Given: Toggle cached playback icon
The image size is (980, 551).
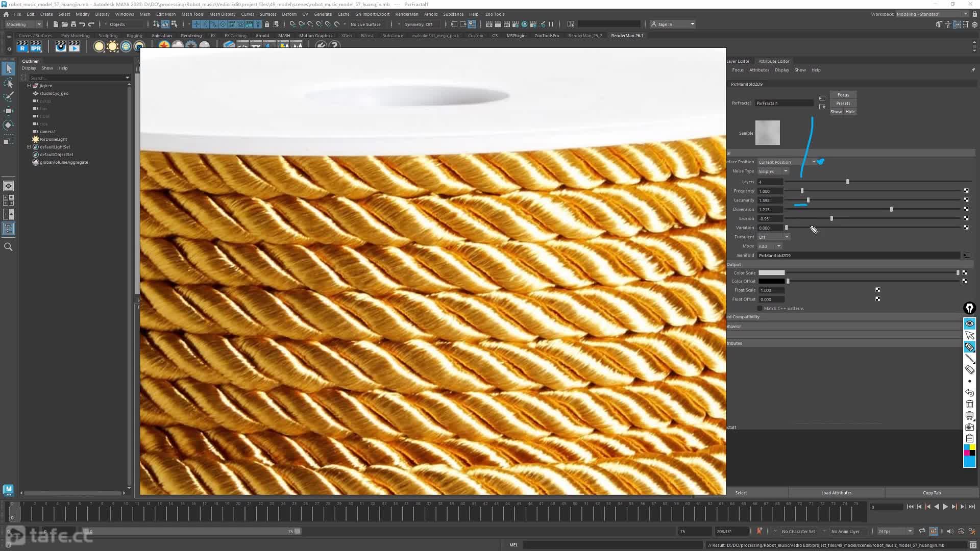Looking at the screenshot, I should (934, 531).
